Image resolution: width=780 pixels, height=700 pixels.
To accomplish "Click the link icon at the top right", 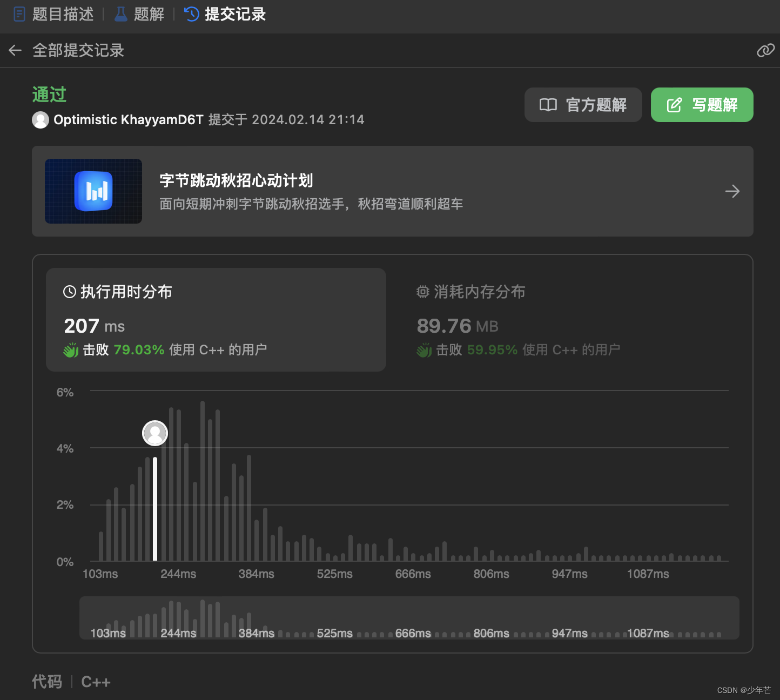I will click(765, 50).
